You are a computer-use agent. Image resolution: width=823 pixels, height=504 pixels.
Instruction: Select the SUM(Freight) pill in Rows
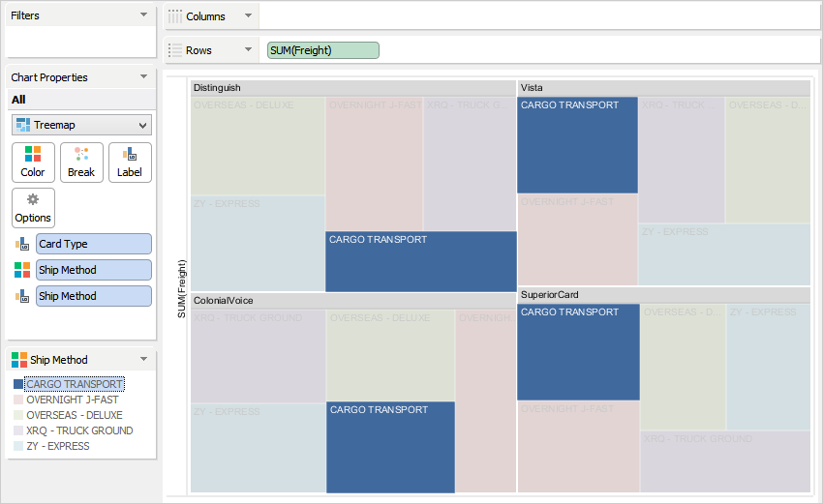coord(323,50)
